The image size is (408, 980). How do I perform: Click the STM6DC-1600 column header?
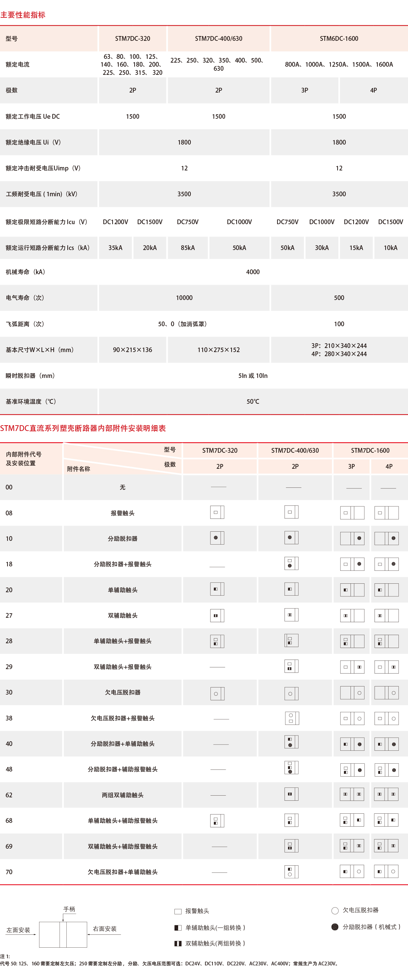pyautogui.click(x=339, y=38)
